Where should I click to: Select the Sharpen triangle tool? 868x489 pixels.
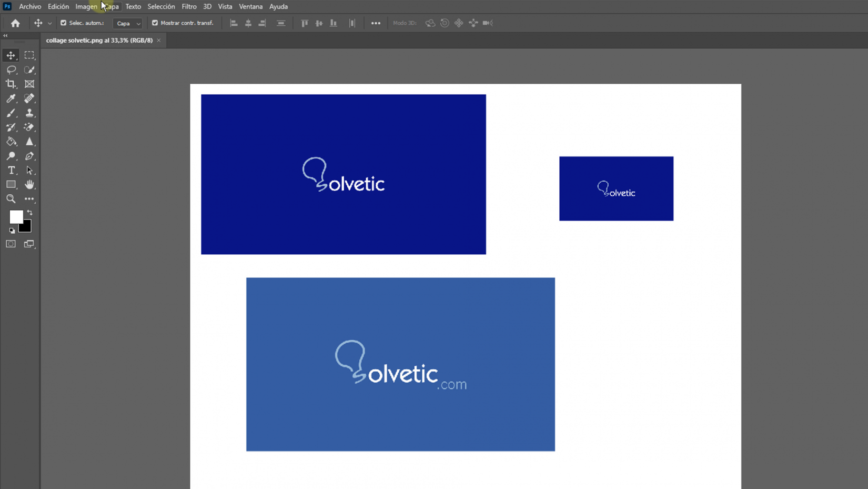[29, 142]
